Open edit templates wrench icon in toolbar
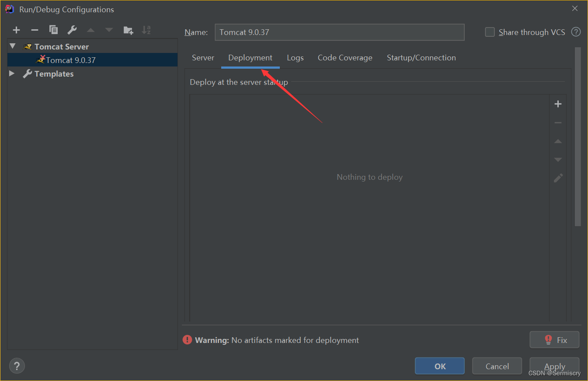The height and width of the screenshot is (381, 588). [72, 30]
